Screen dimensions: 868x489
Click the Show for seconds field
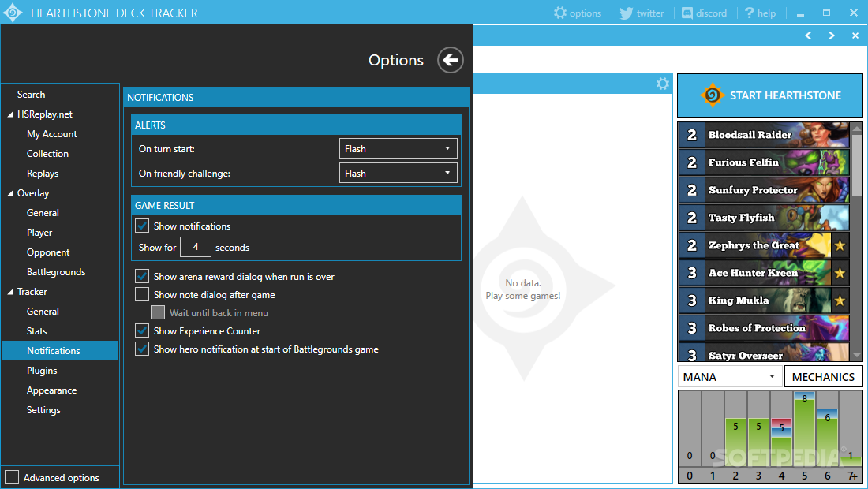[196, 247]
